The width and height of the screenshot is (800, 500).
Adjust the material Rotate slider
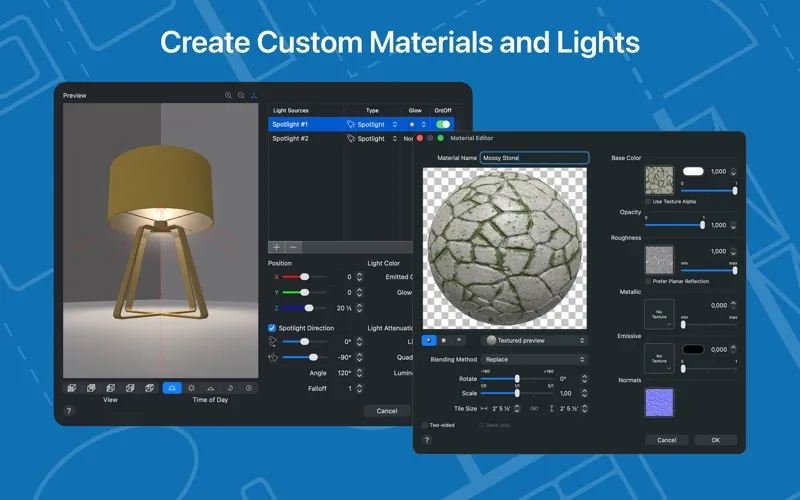(x=517, y=379)
